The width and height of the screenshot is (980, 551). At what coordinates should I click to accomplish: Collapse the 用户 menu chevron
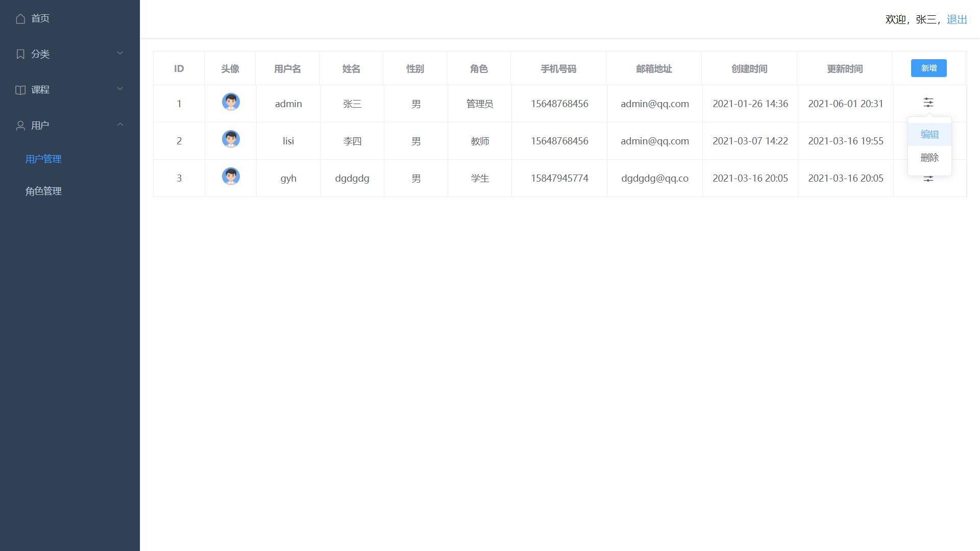click(x=120, y=124)
